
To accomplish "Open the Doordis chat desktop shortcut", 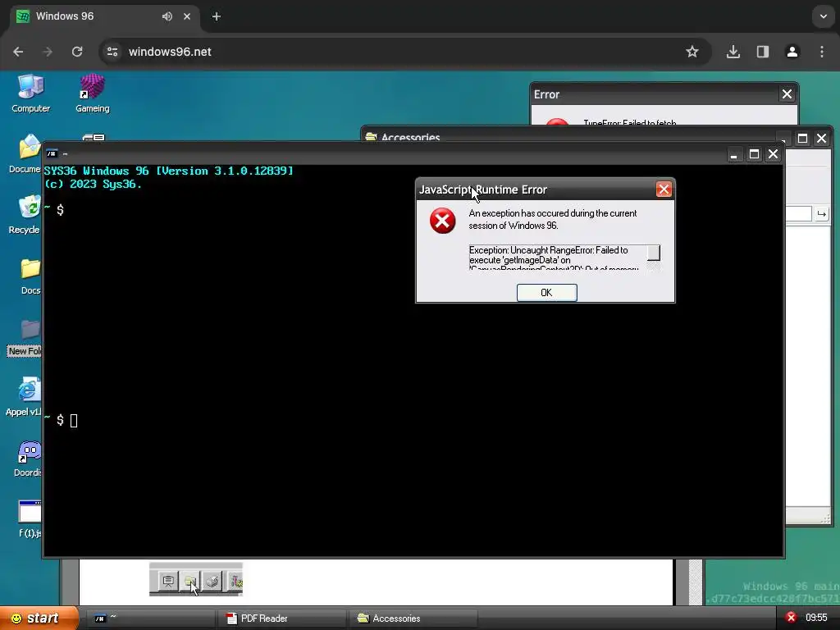I will click(x=29, y=458).
